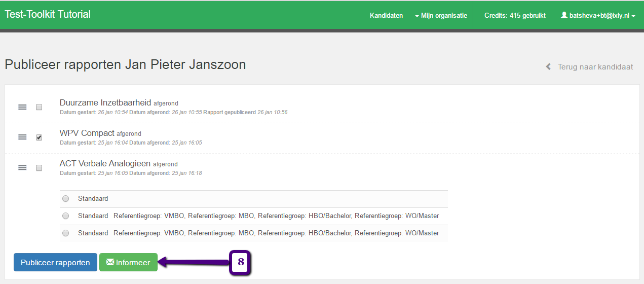Click drag handle icon for WPV Compact
This screenshot has height=284, width=644.
[22, 137]
